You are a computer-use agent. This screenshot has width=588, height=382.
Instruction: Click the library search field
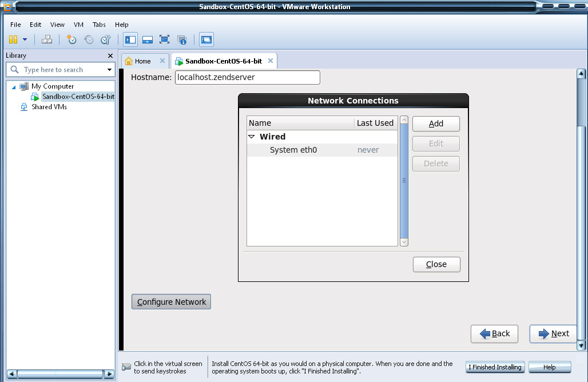[61, 70]
